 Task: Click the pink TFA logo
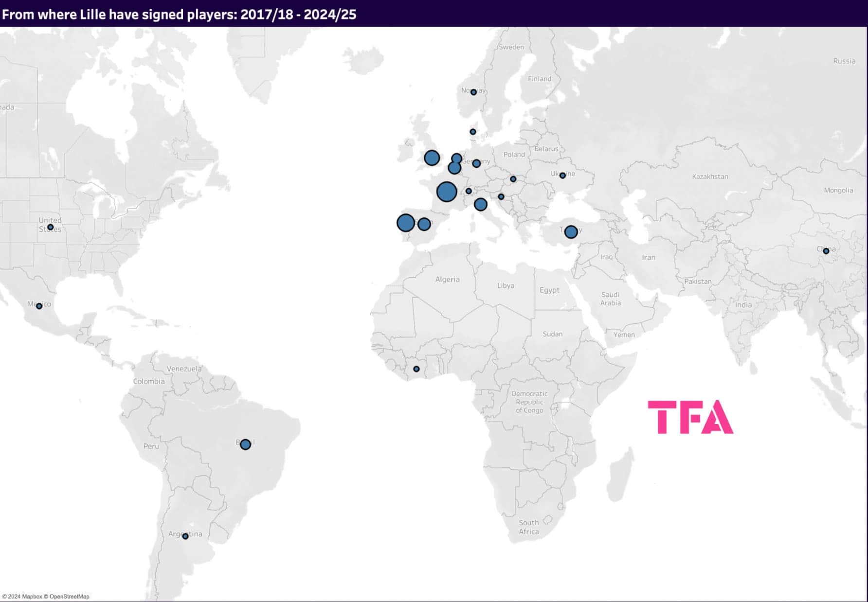click(690, 417)
